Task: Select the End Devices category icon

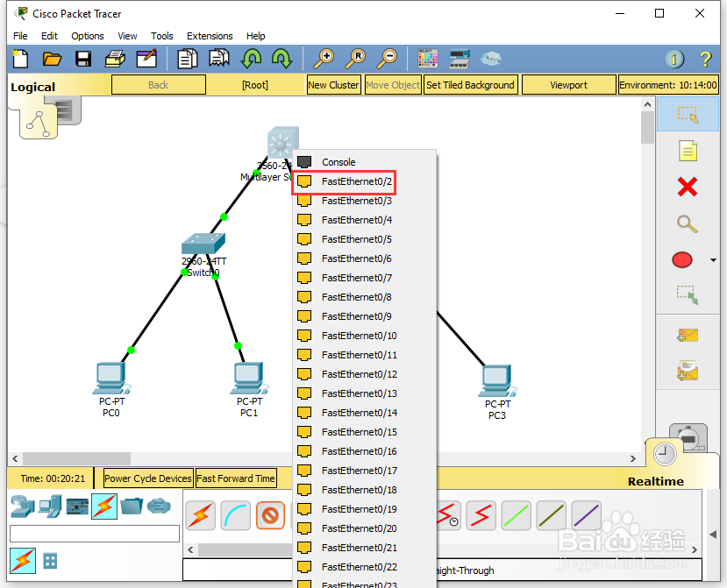Action: [50, 506]
